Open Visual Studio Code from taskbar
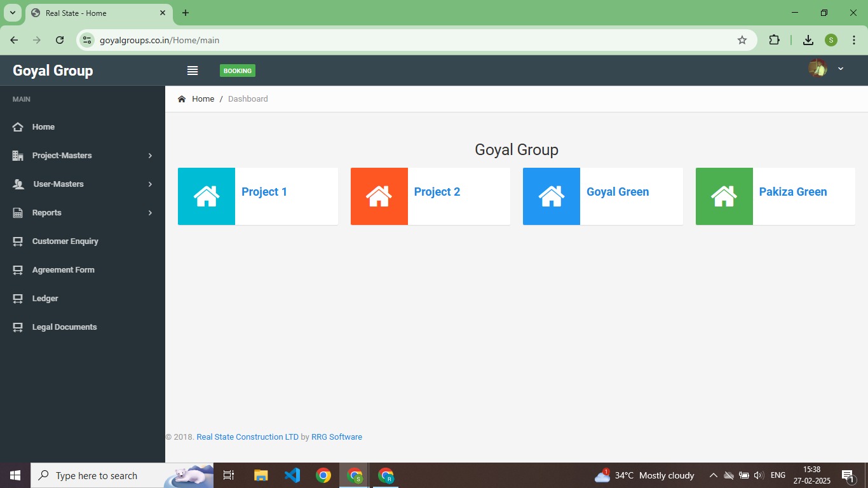Image resolution: width=868 pixels, height=488 pixels. (x=292, y=475)
